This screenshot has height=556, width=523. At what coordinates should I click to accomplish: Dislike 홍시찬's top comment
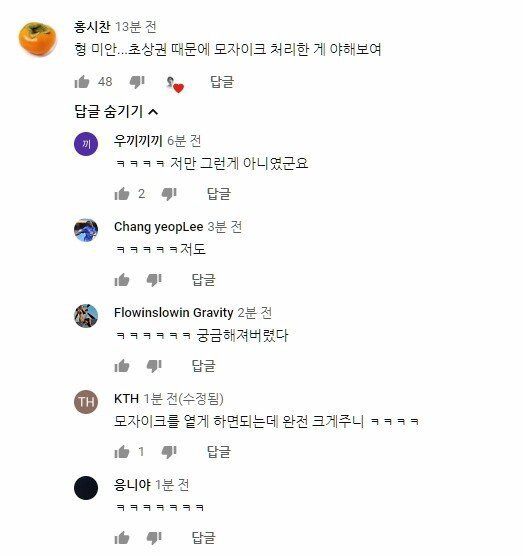pos(137,82)
